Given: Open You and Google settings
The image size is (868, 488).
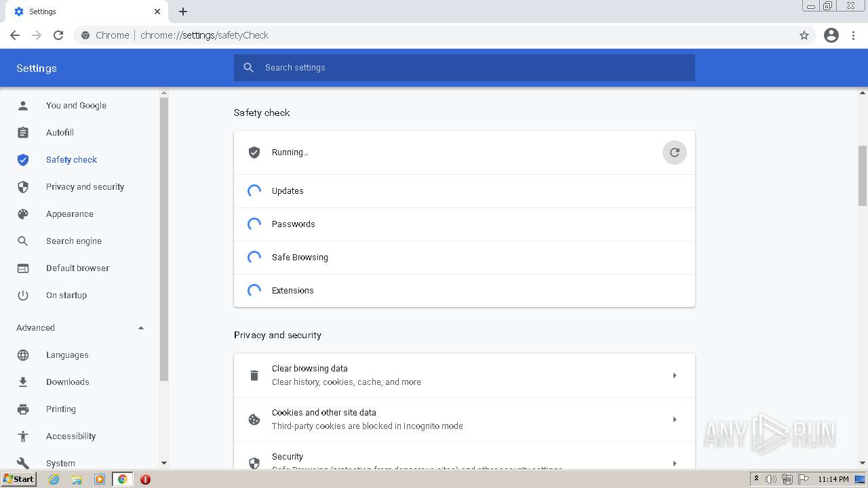Looking at the screenshot, I should (76, 106).
